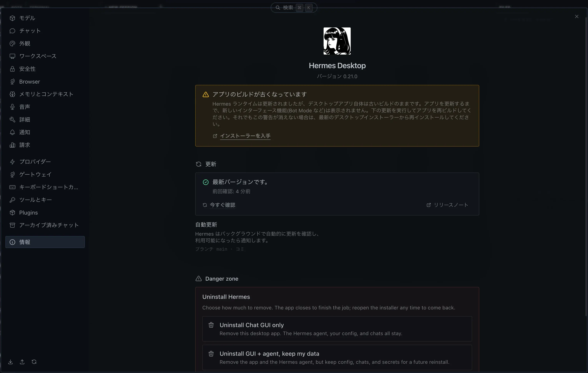Viewport: 588px width, 373px height.
Task: Open the チャット settings section
Action: click(45, 31)
